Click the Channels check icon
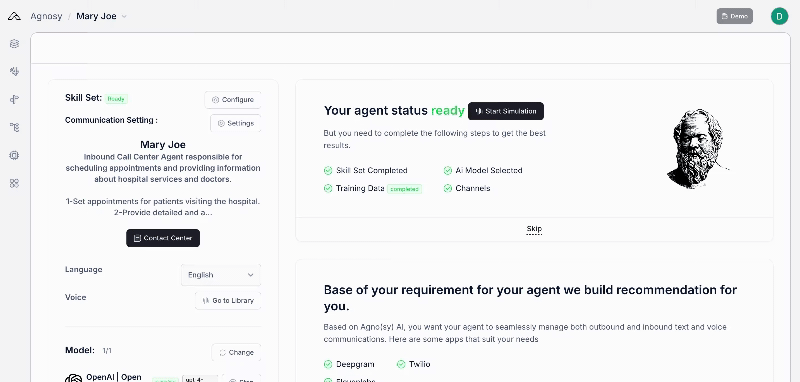The image size is (800, 382). point(447,188)
